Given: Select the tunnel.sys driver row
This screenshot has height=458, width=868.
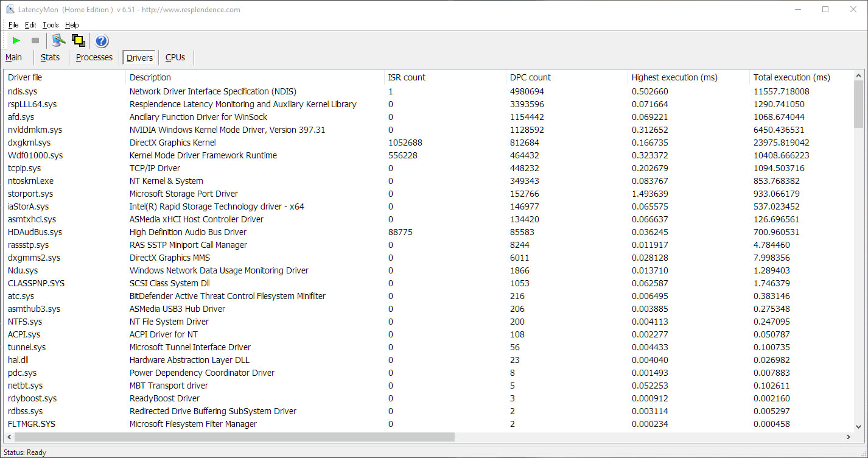Looking at the screenshot, I should coord(429,347).
